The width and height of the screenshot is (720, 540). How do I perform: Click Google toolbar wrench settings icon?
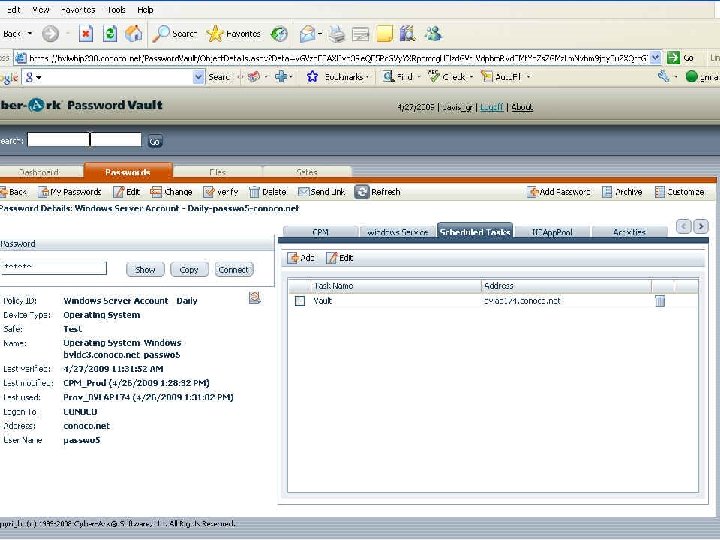663,76
